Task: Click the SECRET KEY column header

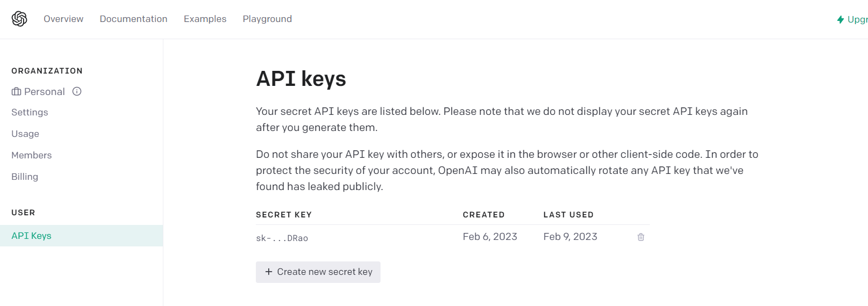Action: click(x=284, y=215)
